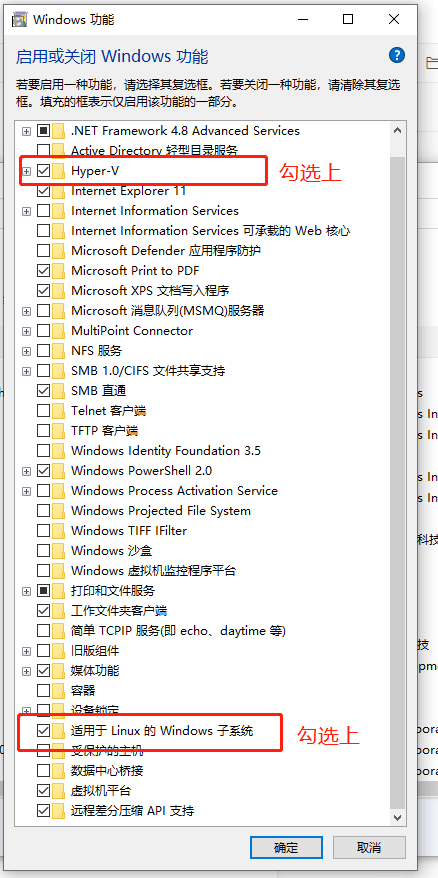The height and width of the screenshot is (878, 438).
Task: Expand the .NET Framework 4.8 Advanced Services node
Action: (26, 131)
